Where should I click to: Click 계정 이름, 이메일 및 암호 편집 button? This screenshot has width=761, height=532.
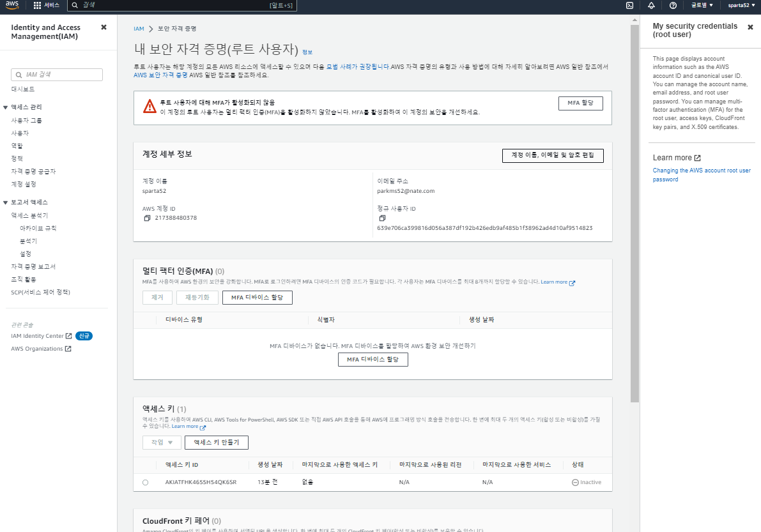(x=553, y=155)
